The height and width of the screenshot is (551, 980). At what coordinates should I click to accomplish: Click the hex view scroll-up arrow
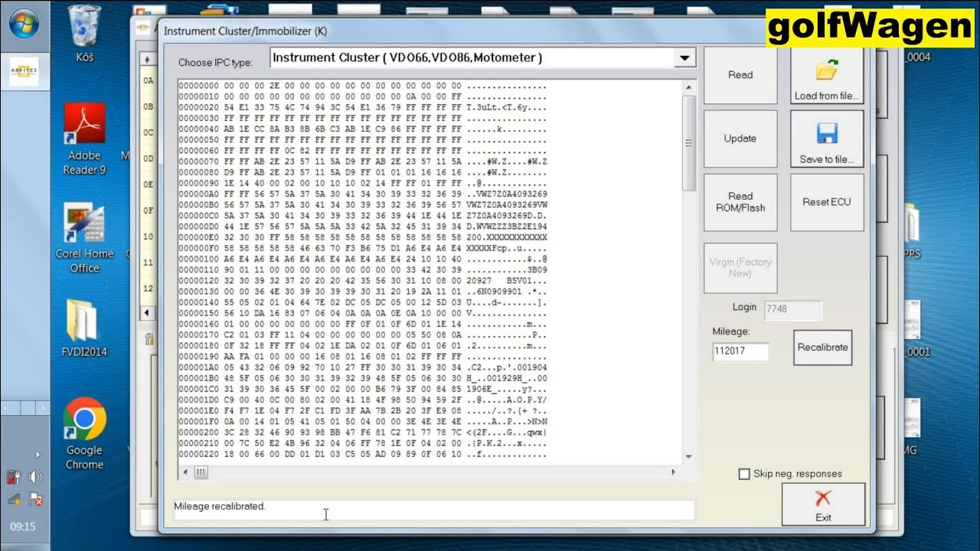point(689,86)
